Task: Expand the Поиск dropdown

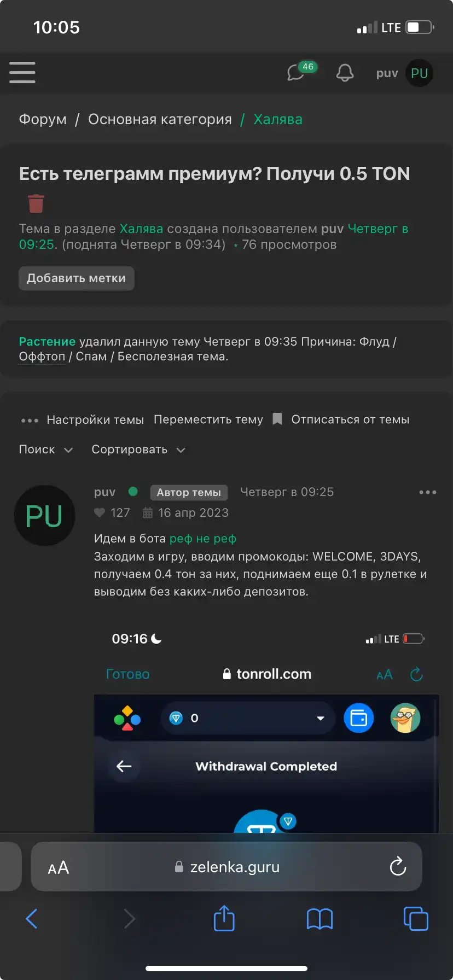Action: 46,450
